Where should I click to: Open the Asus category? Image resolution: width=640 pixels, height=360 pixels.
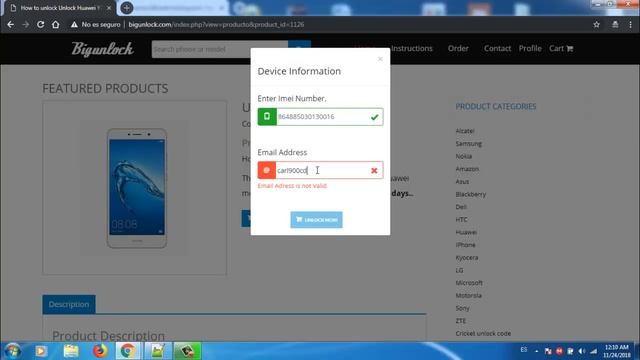tap(462, 182)
